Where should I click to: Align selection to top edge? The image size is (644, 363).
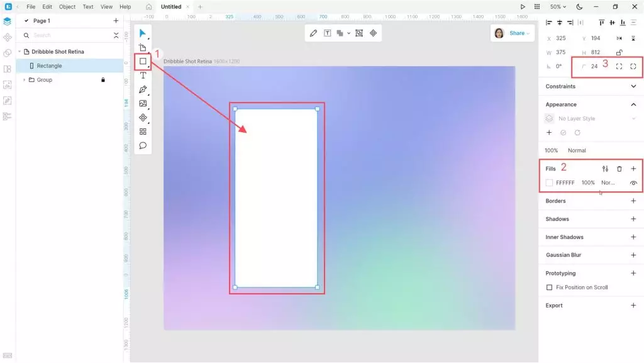pos(602,23)
